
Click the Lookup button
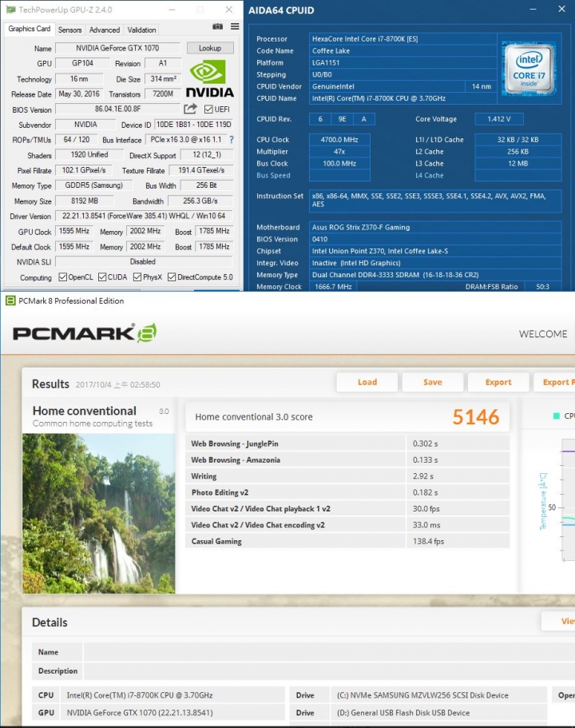pyautogui.click(x=210, y=48)
